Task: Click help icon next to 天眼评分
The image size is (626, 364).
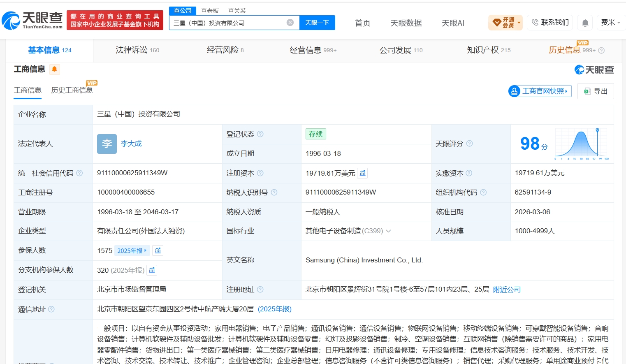Action: pos(469,144)
